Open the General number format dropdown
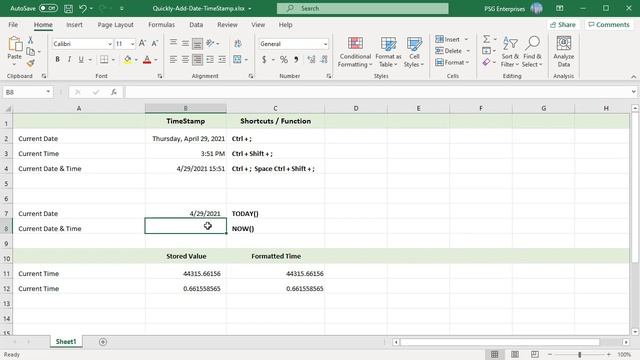640x360 pixels. point(325,44)
